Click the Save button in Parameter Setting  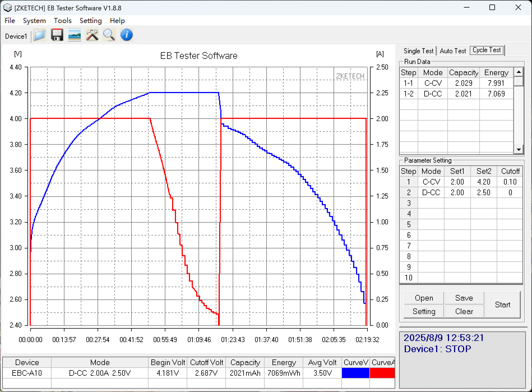tap(464, 298)
